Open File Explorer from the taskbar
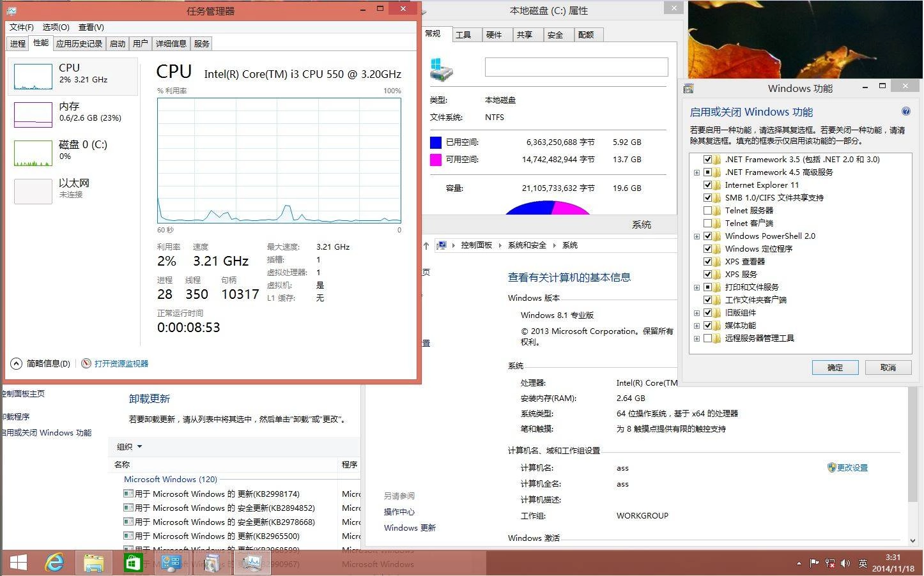The width and height of the screenshot is (924, 576). pos(94,563)
